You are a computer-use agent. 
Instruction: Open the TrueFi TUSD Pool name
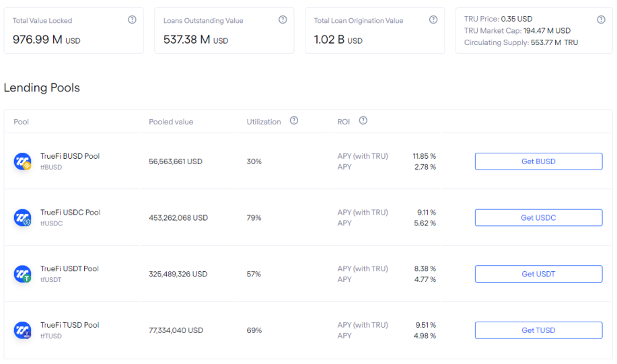[70, 325]
